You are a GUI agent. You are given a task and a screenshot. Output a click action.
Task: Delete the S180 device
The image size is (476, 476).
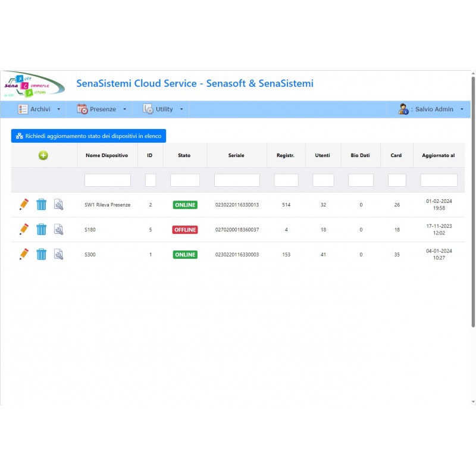pos(41,230)
